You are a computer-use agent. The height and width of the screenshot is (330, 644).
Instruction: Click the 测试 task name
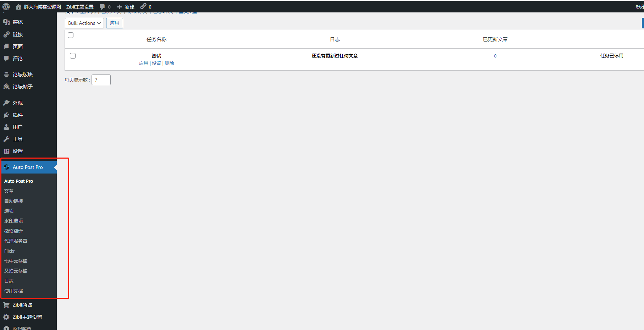point(156,56)
